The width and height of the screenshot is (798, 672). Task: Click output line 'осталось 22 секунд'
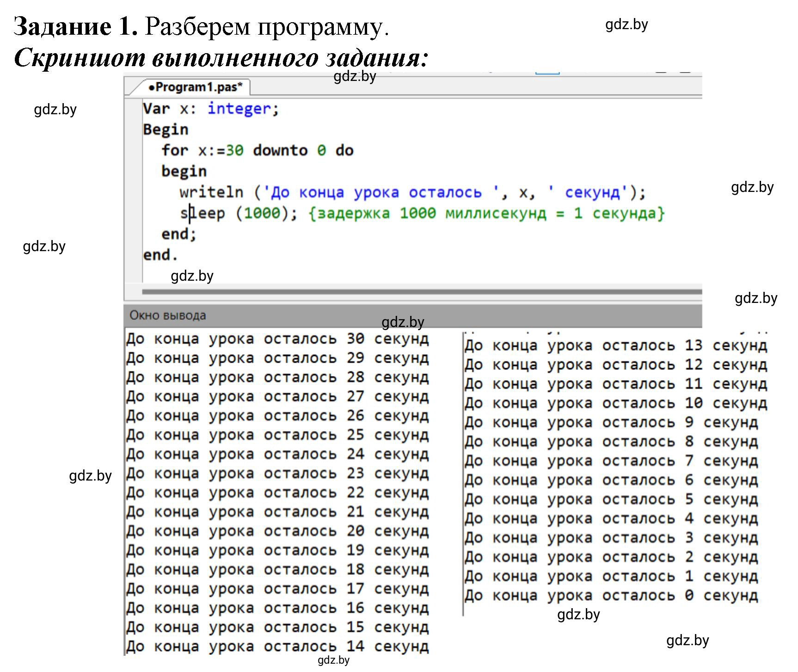click(x=277, y=493)
